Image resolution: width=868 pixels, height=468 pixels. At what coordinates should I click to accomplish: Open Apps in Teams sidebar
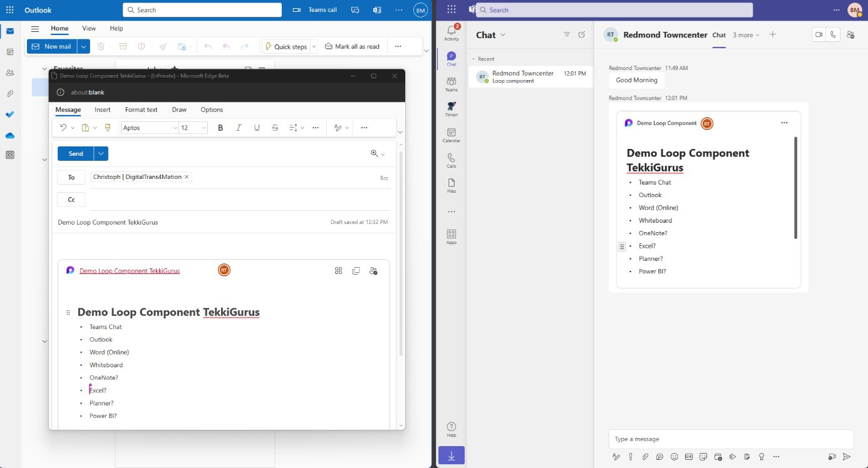452,237
